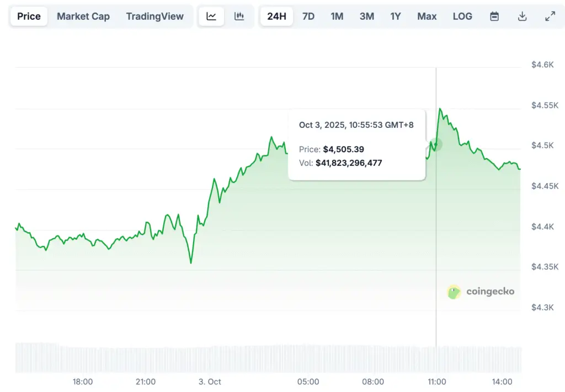
Task: Switch to the TradingView tab
Action: click(154, 17)
